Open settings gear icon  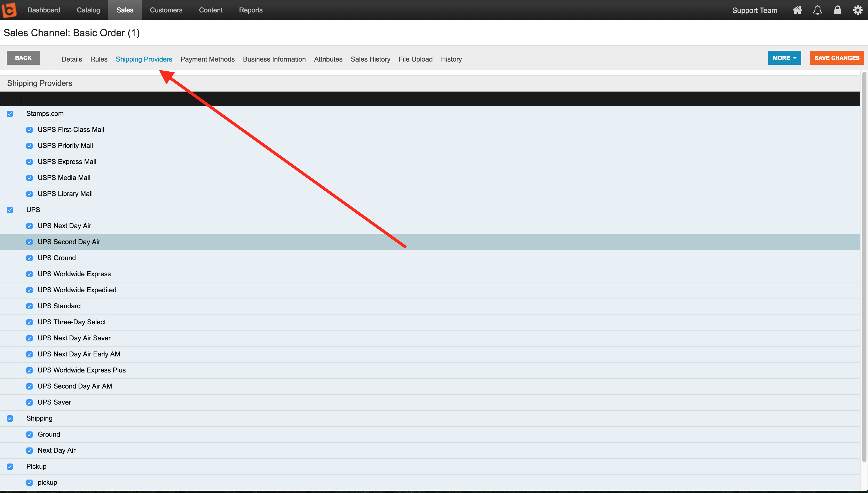coord(857,10)
